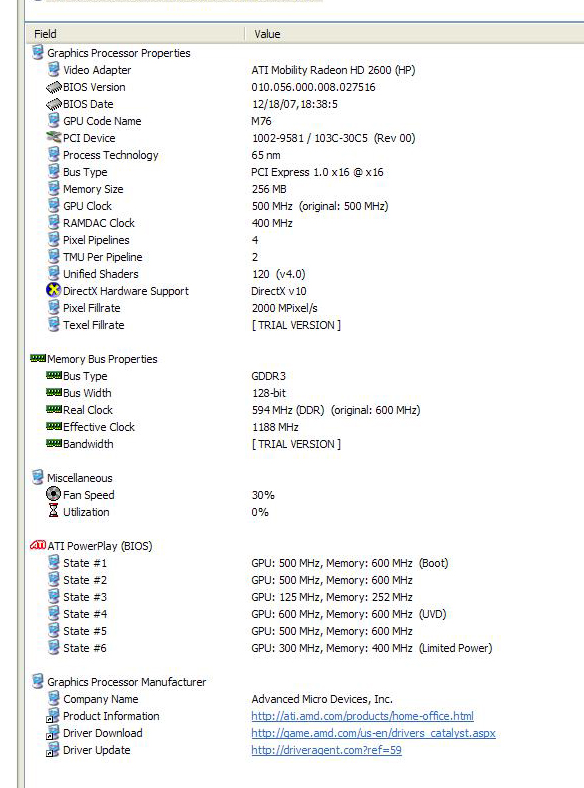Image resolution: width=584 pixels, height=788 pixels.
Task: Select the ATI Mobility Radeon HD 2600 value
Action: [x=333, y=70]
